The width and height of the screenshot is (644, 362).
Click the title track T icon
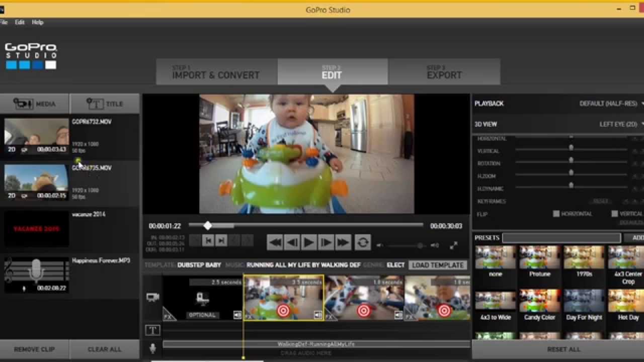(x=153, y=330)
